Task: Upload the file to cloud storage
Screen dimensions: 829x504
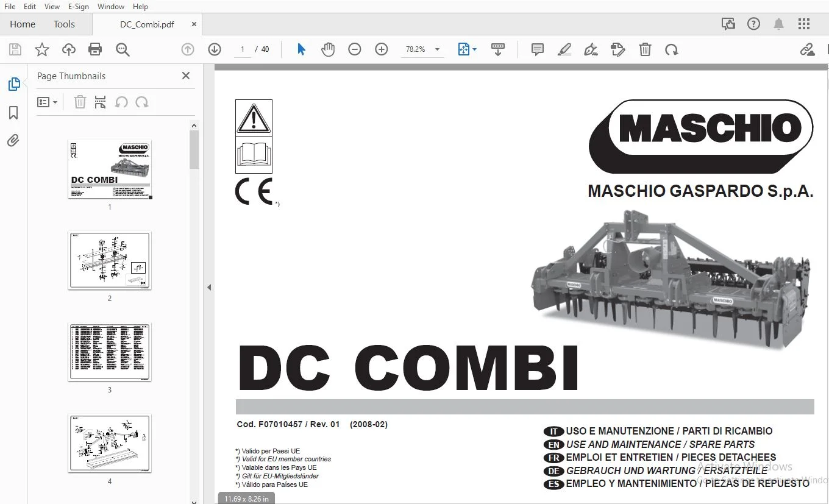Action: pos(69,49)
